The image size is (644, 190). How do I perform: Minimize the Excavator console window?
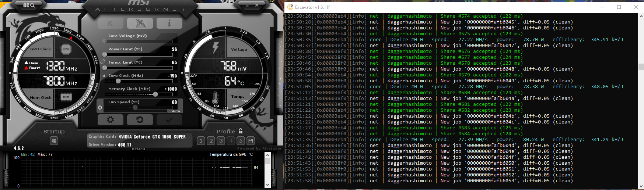602,7
